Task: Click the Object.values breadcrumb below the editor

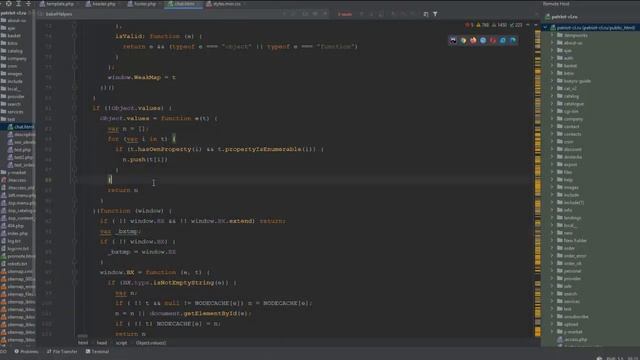Action: pos(151,343)
